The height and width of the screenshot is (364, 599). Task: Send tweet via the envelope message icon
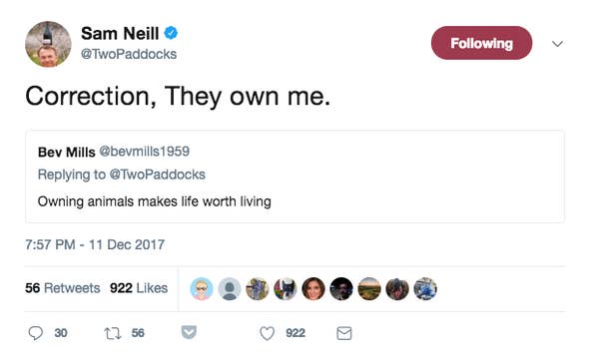click(344, 333)
